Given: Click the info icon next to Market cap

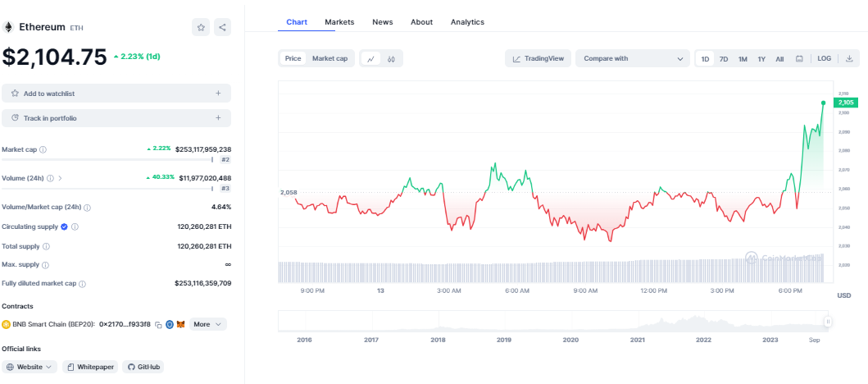Looking at the screenshot, I should tap(43, 149).
